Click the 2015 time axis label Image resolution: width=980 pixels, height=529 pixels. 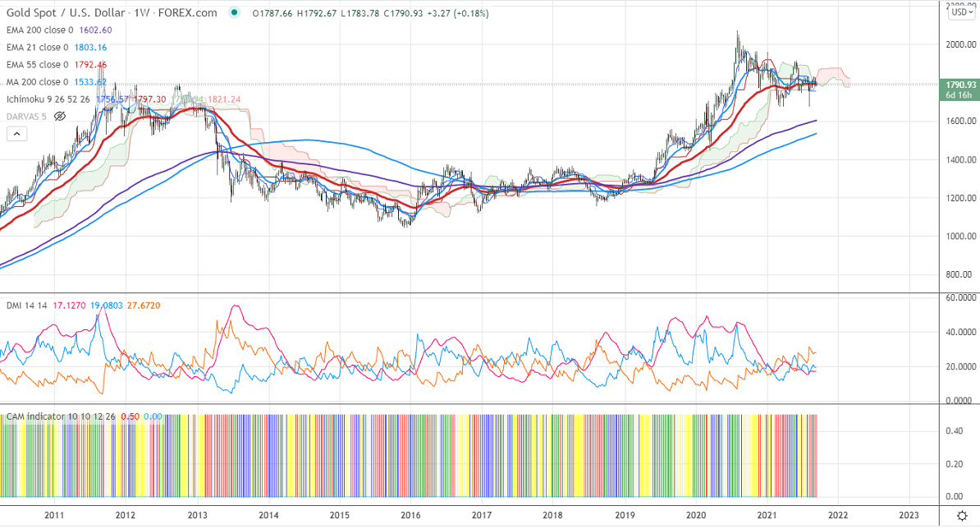[339, 515]
